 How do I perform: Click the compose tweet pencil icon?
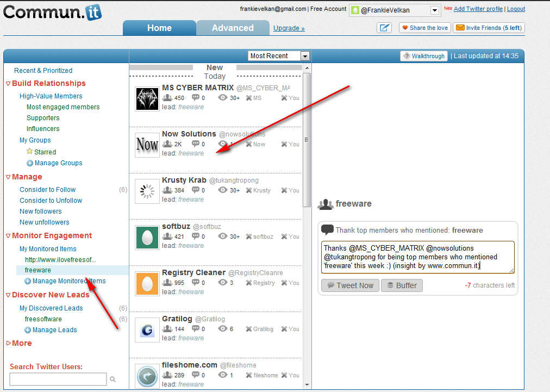pyautogui.click(x=384, y=28)
